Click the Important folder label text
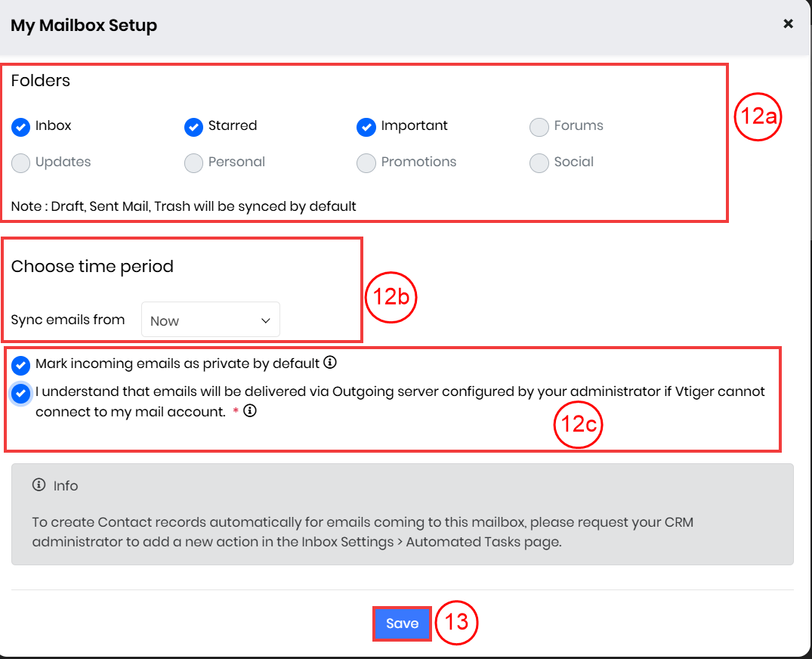 (414, 125)
